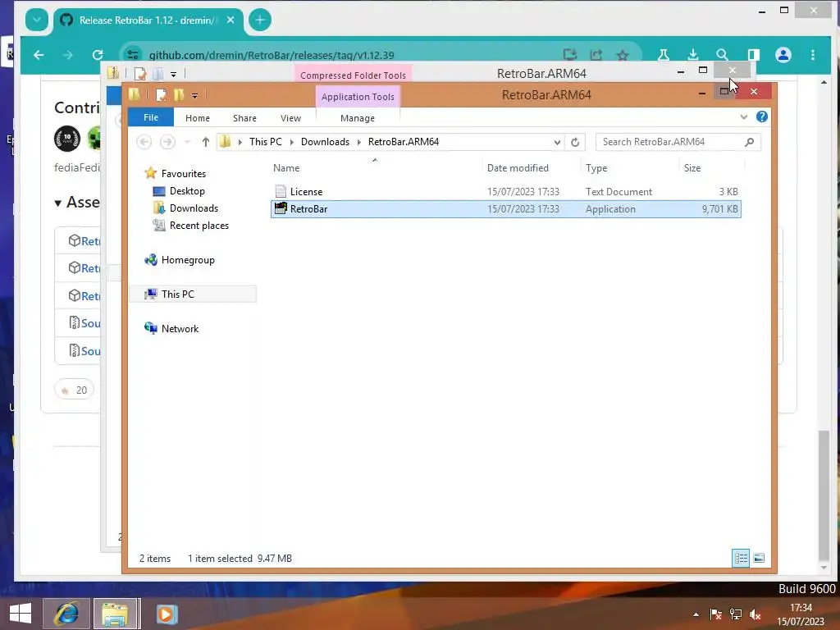Toggle the browser side panel icon
The height and width of the screenshot is (630, 840).
[753, 55]
